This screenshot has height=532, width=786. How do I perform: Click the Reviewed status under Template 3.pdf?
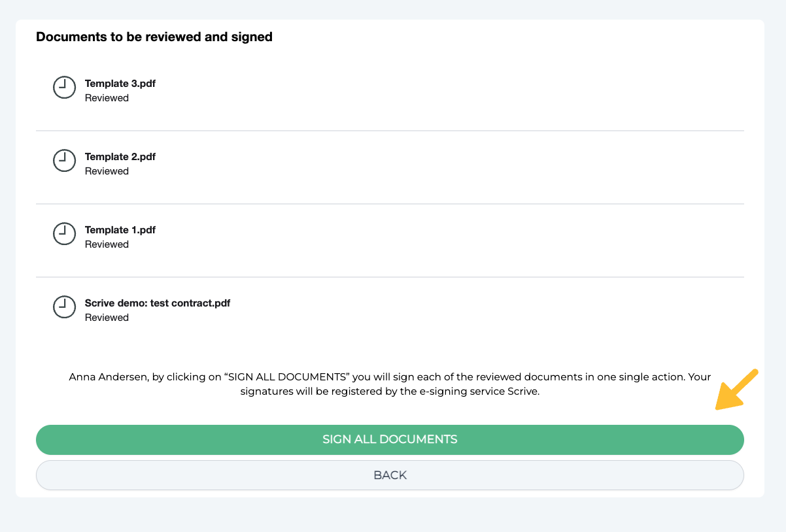107,98
